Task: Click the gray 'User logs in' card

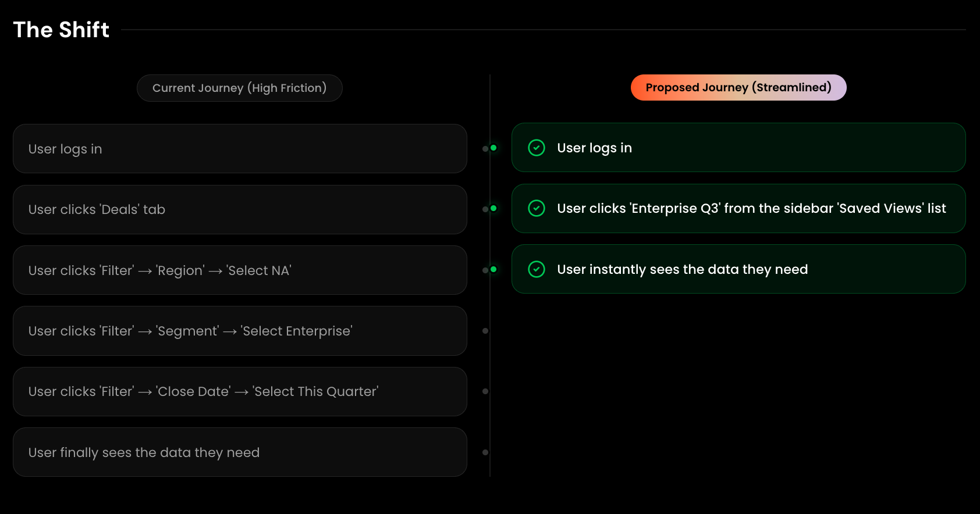Action: (x=240, y=149)
